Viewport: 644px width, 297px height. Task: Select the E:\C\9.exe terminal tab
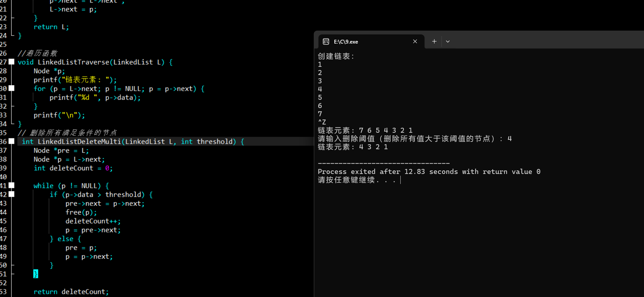(371, 42)
